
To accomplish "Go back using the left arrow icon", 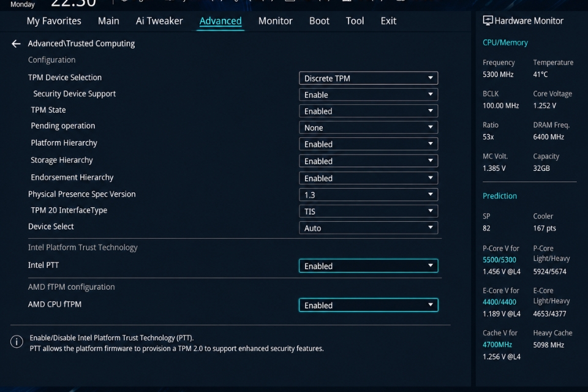I will 16,44.
